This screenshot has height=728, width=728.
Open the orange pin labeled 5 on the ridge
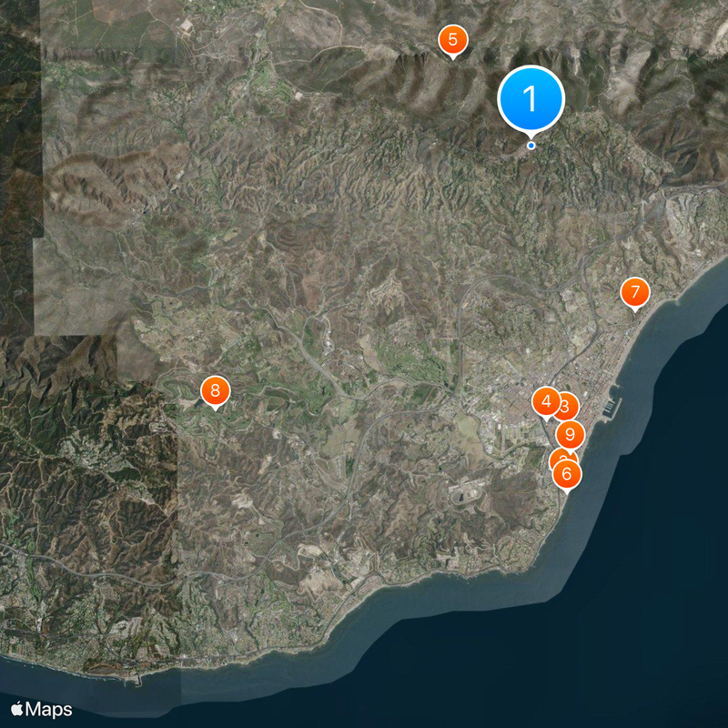[x=452, y=39]
